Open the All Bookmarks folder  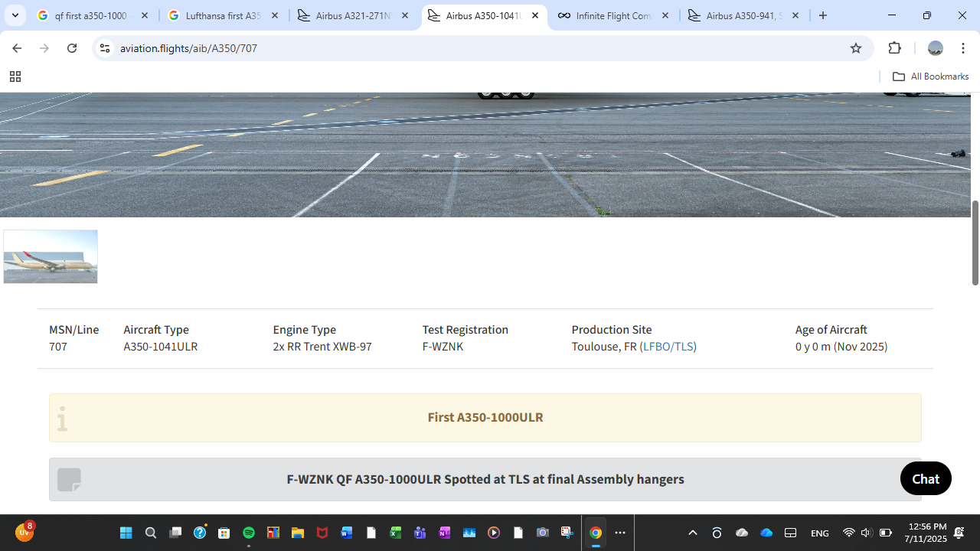pyautogui.click(x=930, y=77)
